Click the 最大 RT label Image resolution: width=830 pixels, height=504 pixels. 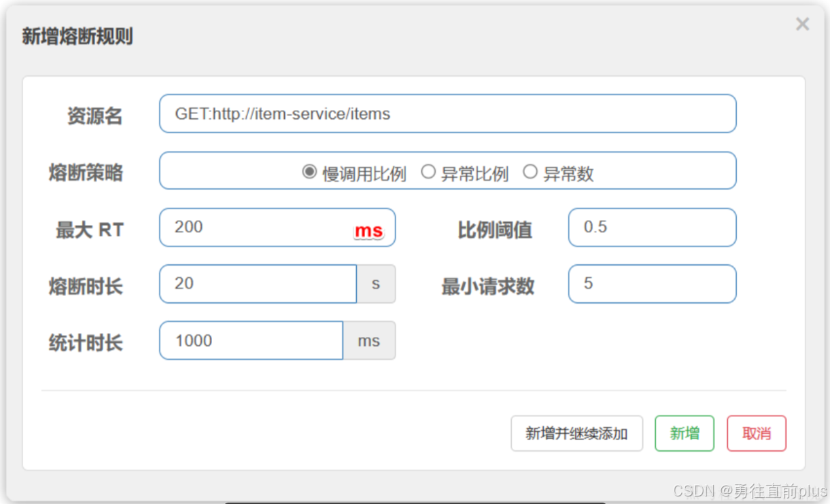point(90,230)
